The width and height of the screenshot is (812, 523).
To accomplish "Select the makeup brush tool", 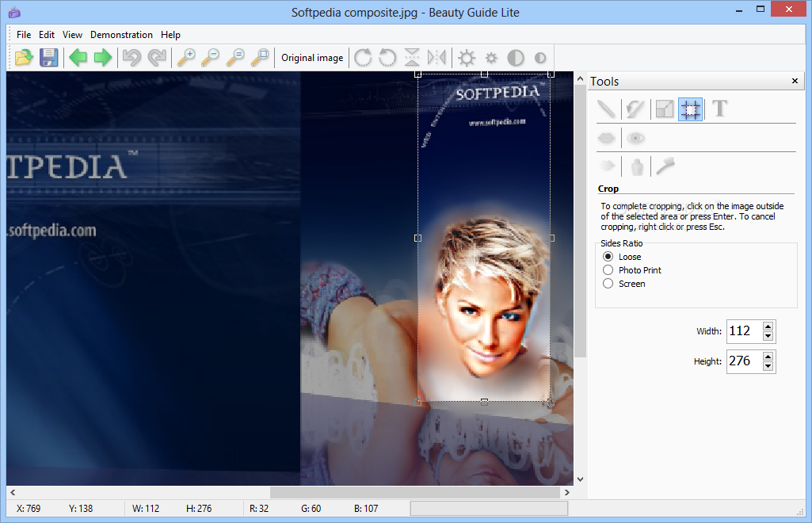I will point(665,166).
